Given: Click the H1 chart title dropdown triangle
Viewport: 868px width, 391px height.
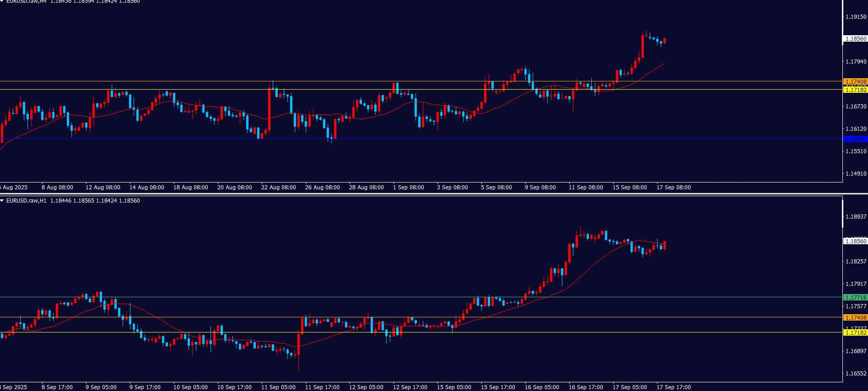Looking at the screenshot, I should pyautogui.click(x=2, y=201).
